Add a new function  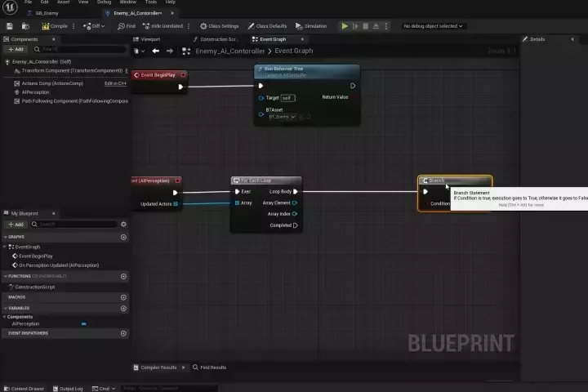pyautogui.click(x=123, y=277)
